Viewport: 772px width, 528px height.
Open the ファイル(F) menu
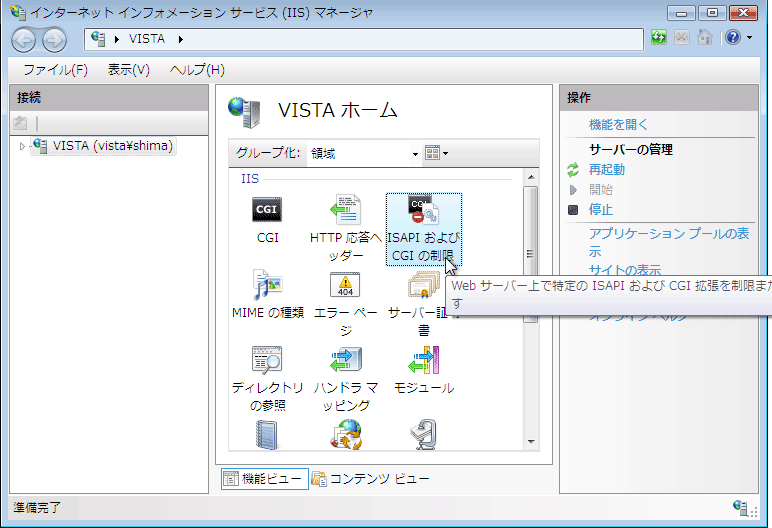click(55, 70)
